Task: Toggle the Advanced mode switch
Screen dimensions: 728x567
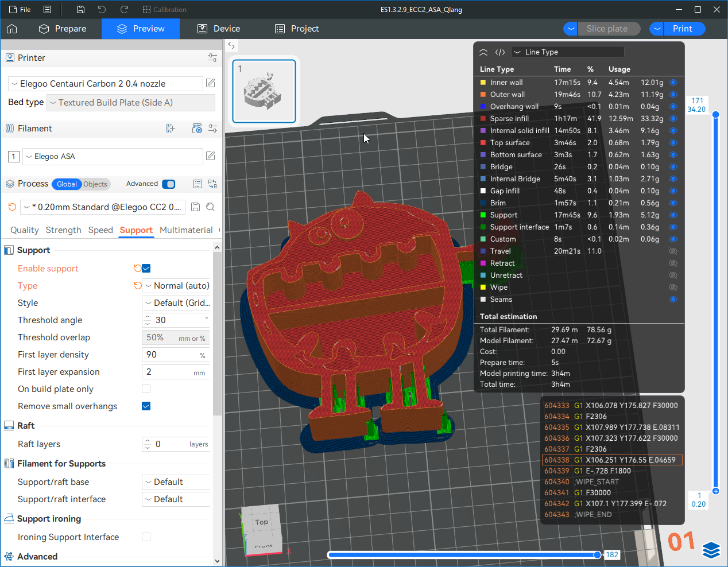Action: [168, 184]
